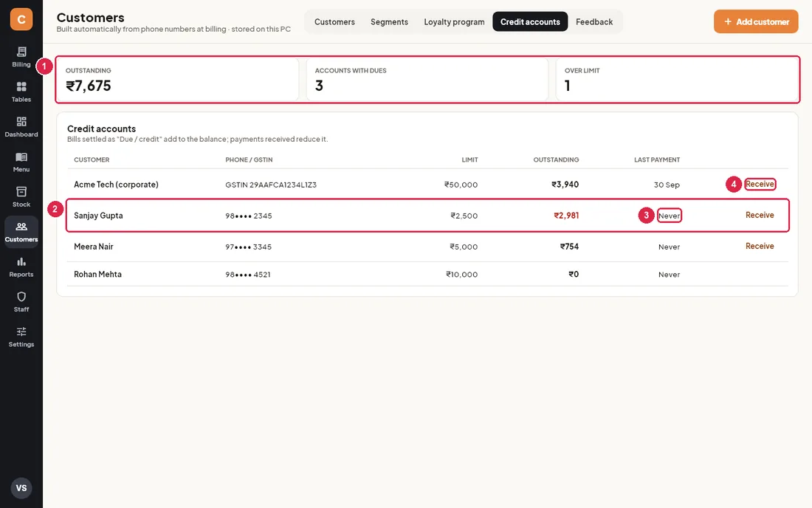The image size is (812, 508).
Task: Click the Outstanding ₹7,675 summary card
Action: 178,79
